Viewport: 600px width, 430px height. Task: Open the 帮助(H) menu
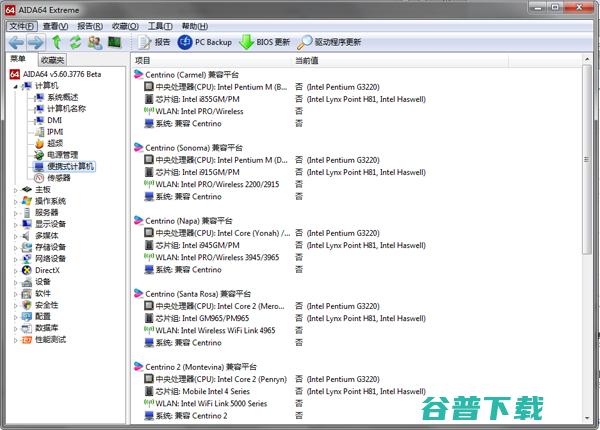coord(195,26)
